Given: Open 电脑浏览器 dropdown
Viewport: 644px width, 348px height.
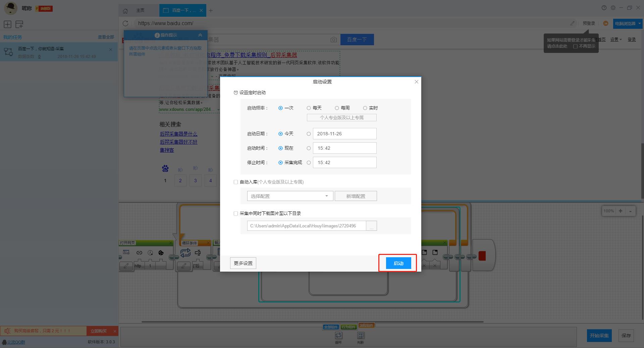Looking at the screenshot, I should (627, 23).
